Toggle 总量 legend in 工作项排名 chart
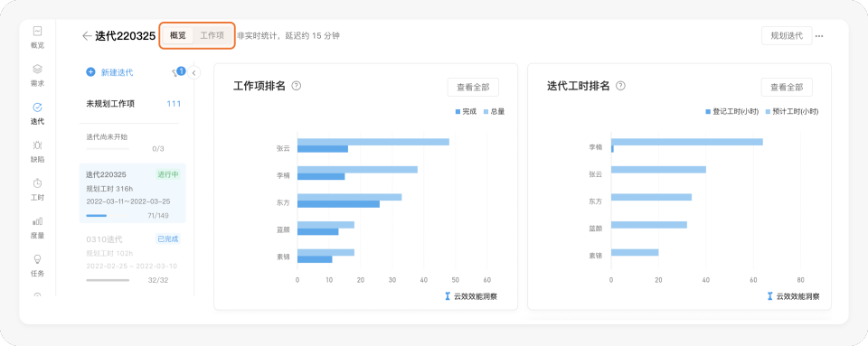The width and height of the screenshot is (868, 346). click(x=495, y=111)
